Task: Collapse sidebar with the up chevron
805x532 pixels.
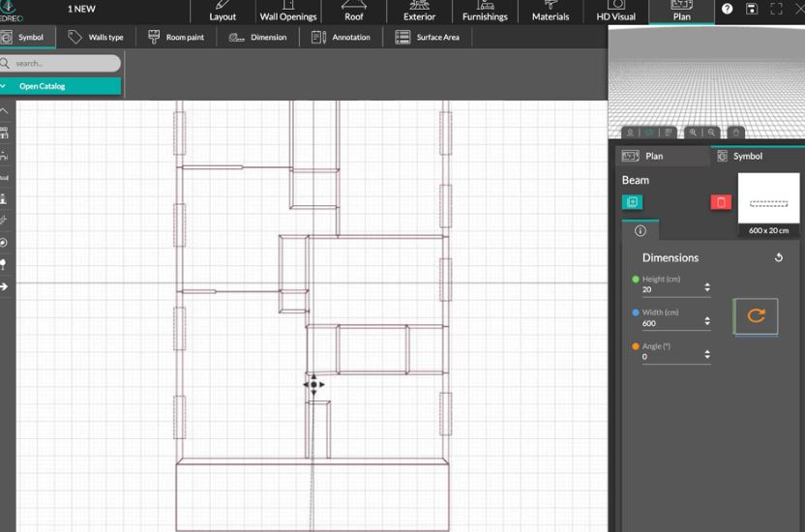Action: click(x=4, y=110)
